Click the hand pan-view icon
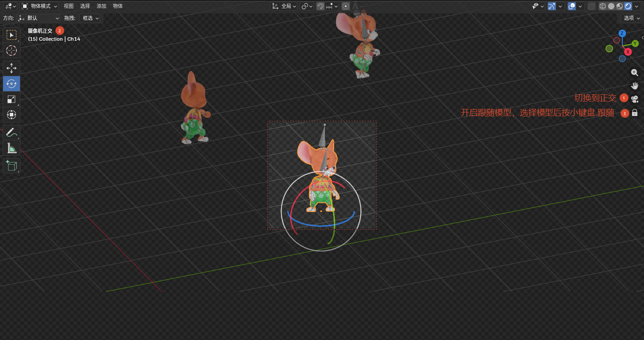This screenshot has height=340, width=644. point(635,85)
